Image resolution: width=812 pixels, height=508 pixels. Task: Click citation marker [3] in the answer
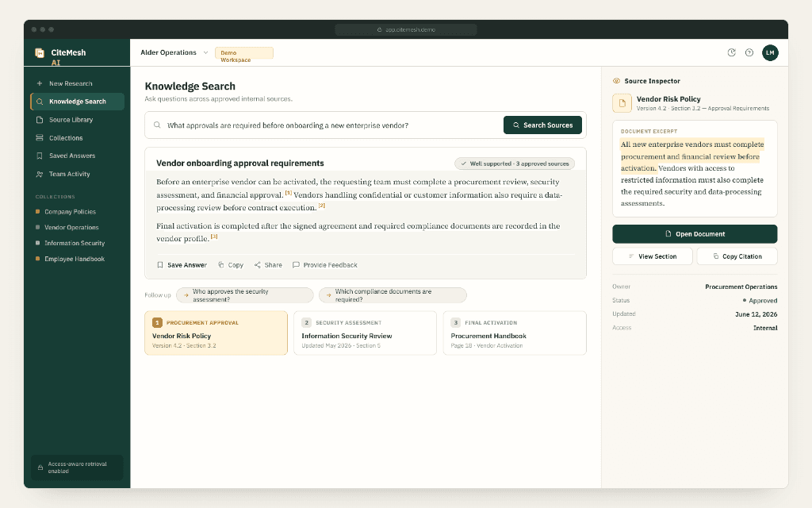pyautogui.click(x=214, y=237)
